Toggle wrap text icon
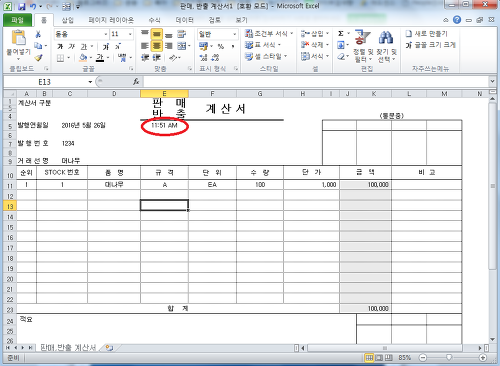This screenshot has width=500, height=366. click(x=182, y=34)
